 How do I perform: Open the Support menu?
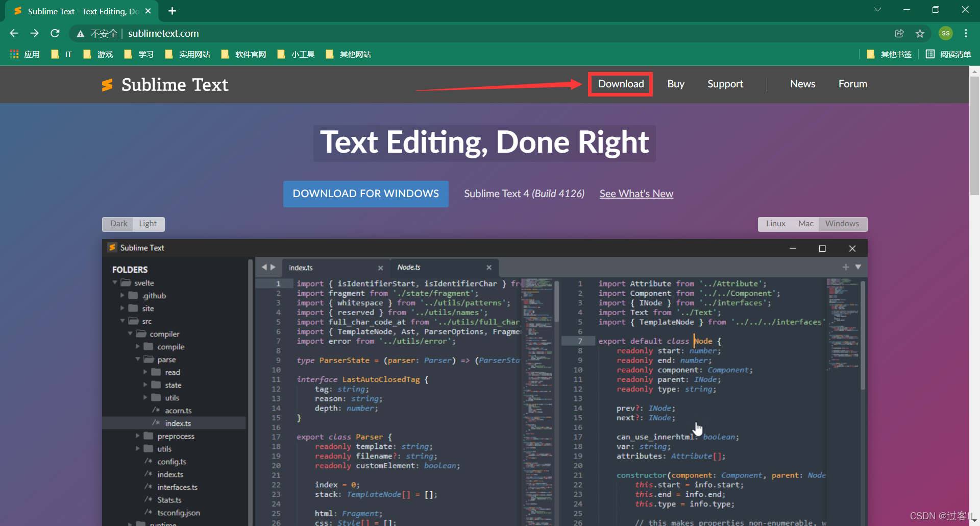click(x=725, y=84)
